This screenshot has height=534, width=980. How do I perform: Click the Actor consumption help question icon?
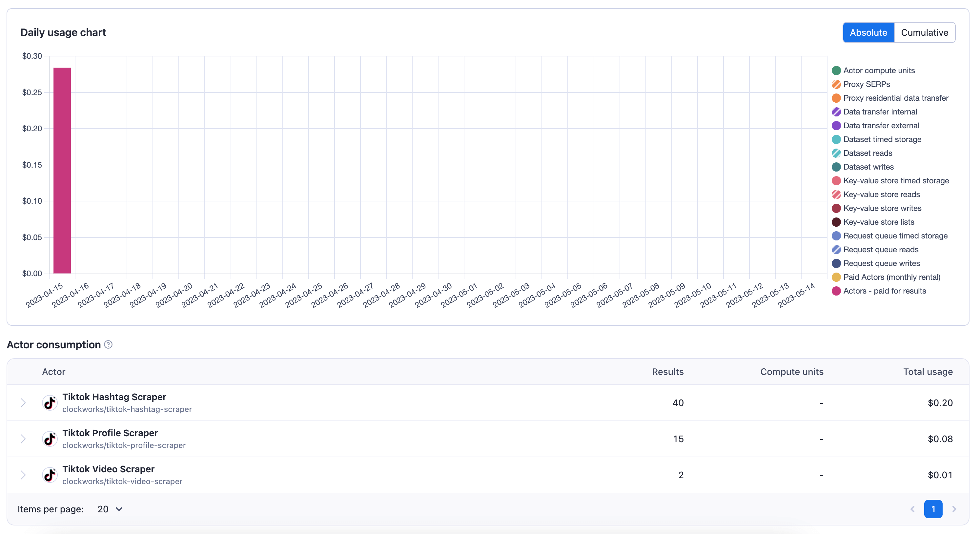109,345
